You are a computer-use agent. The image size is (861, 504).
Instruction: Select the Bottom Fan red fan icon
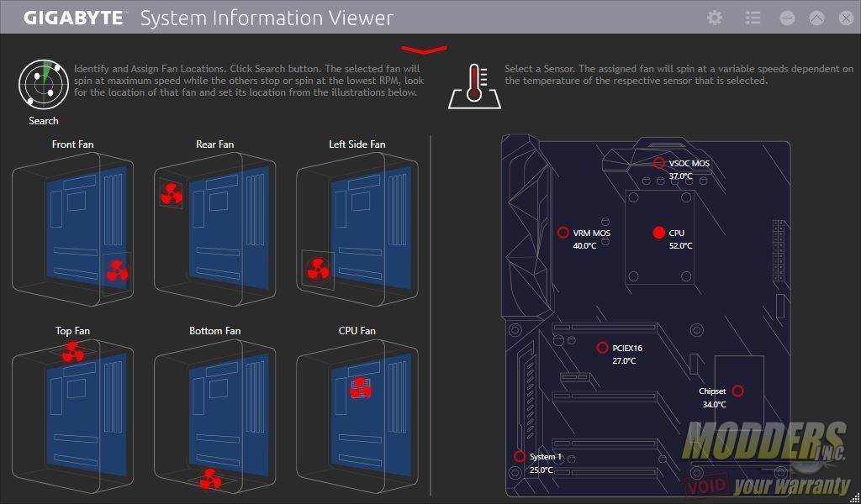click(209, 479)
